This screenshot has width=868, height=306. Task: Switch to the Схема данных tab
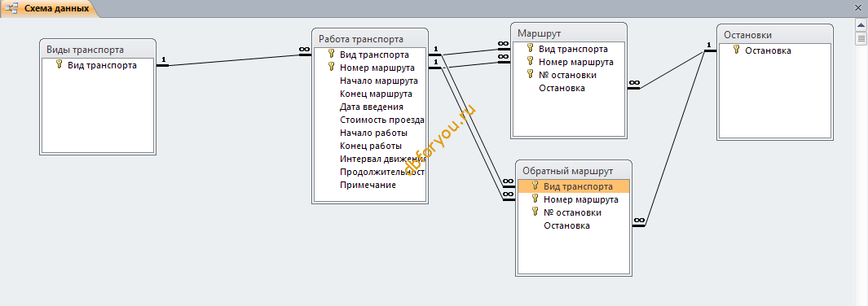click(x=49, y=9)
